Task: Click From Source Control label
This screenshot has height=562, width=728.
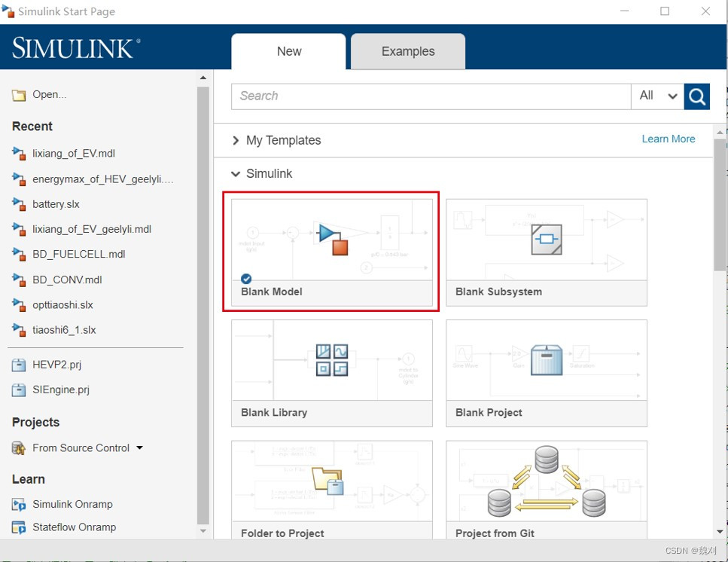Action: [81, 447]
